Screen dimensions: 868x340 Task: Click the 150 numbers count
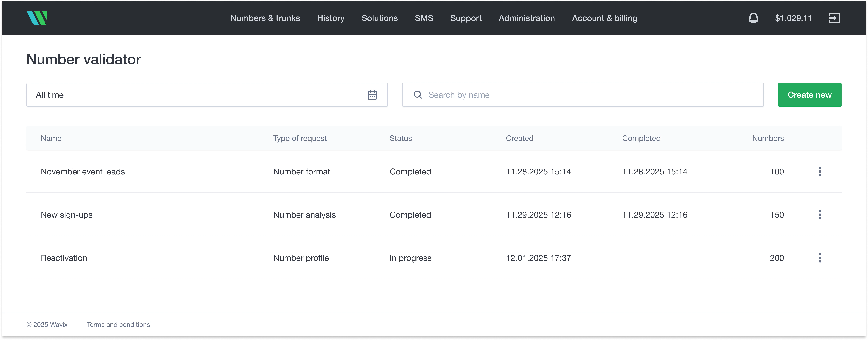(x=777, y=215)
